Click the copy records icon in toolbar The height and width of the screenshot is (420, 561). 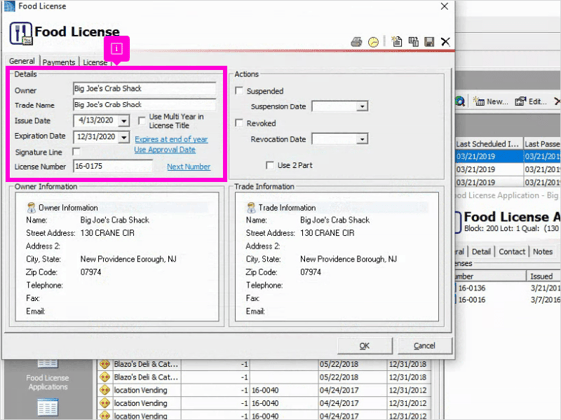click(x=414, y=42)
